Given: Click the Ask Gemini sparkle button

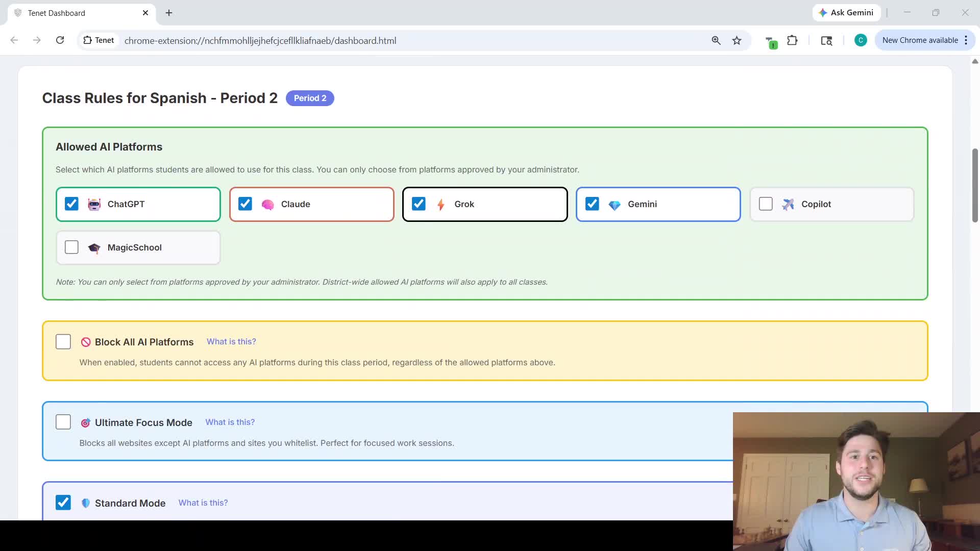Looking at the screenshot, I should click(x=846, y=13).
